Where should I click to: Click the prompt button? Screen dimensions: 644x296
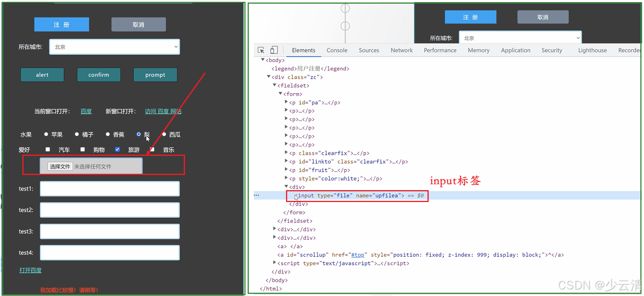click(155, 75)
